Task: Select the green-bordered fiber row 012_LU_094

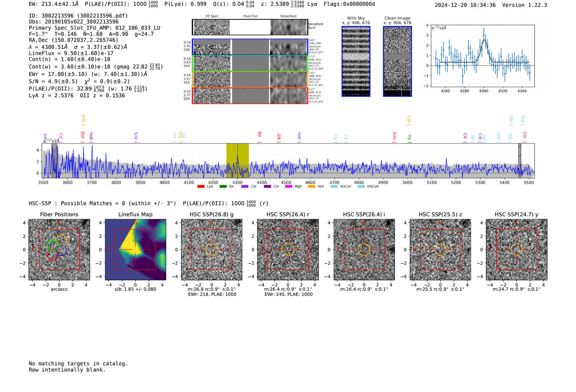Action: pyautogui.click(x=250, y=63)
